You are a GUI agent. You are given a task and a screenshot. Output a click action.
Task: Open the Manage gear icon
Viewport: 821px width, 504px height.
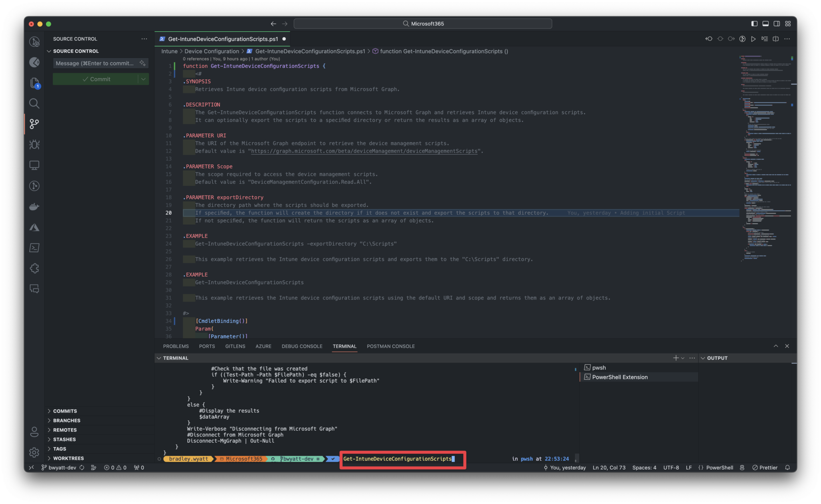click(x=34, y=452)
